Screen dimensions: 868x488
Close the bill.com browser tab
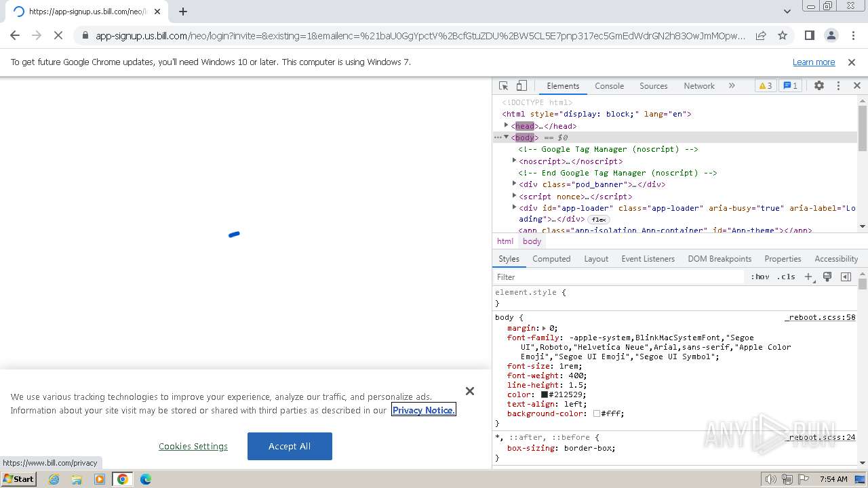[157, 12]
